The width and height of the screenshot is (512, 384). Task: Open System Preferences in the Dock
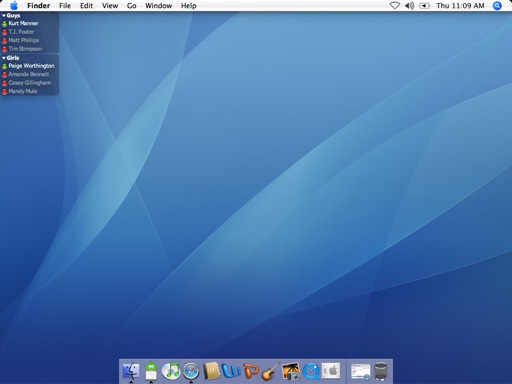pyautogui.click(x=331, y=371)
